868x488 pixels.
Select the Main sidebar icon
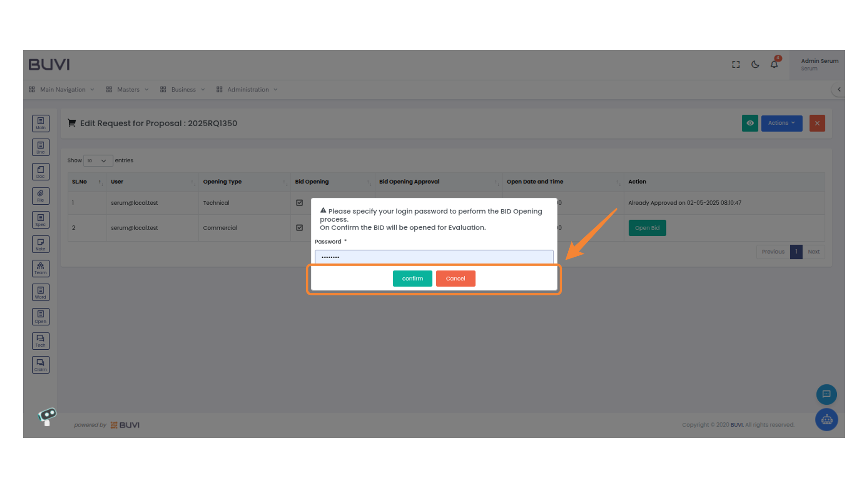(x=41, y=123)
